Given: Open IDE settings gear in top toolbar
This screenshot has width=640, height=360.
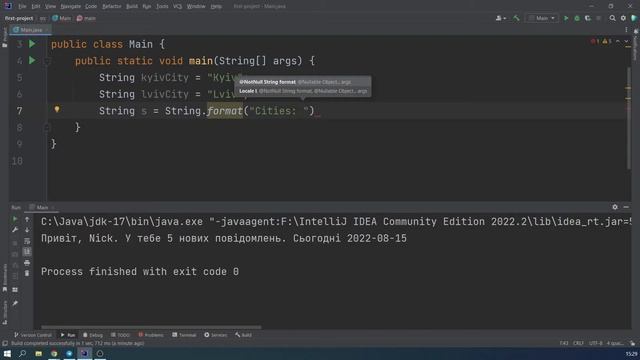Looking at the screenshot, I should (x=623, y=18).
